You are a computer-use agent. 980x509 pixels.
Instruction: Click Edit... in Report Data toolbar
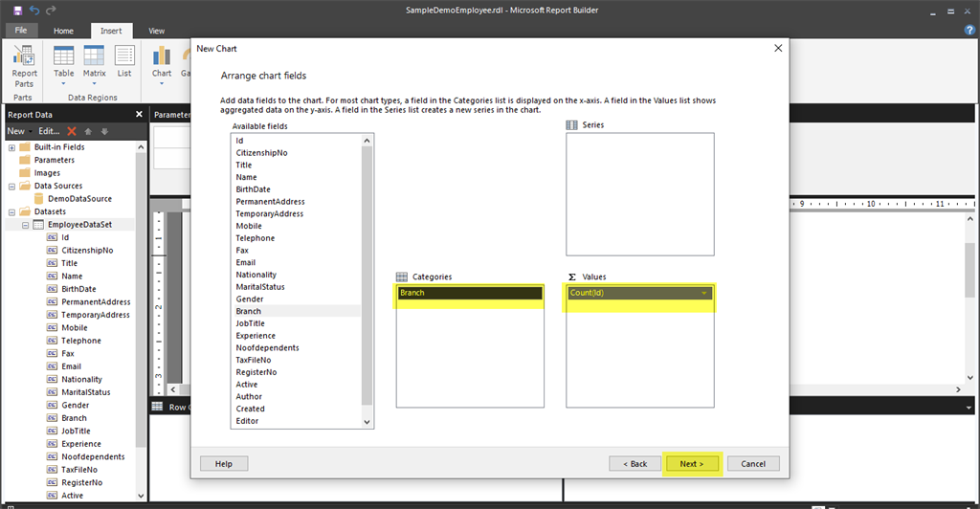pos(49,131)
